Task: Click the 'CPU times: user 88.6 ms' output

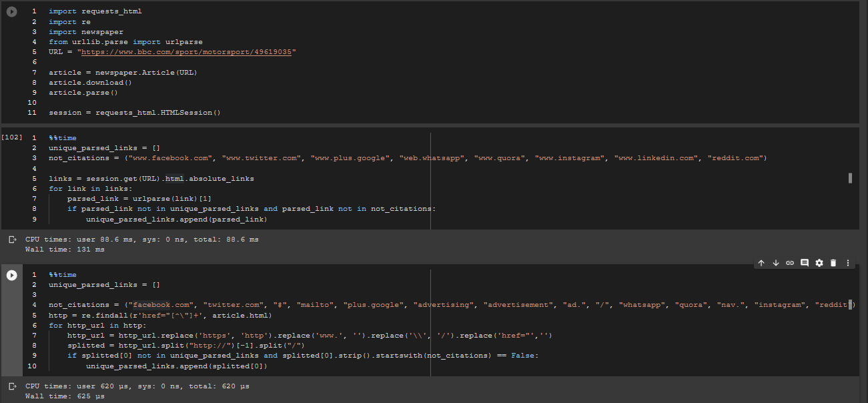Action: 142,239
